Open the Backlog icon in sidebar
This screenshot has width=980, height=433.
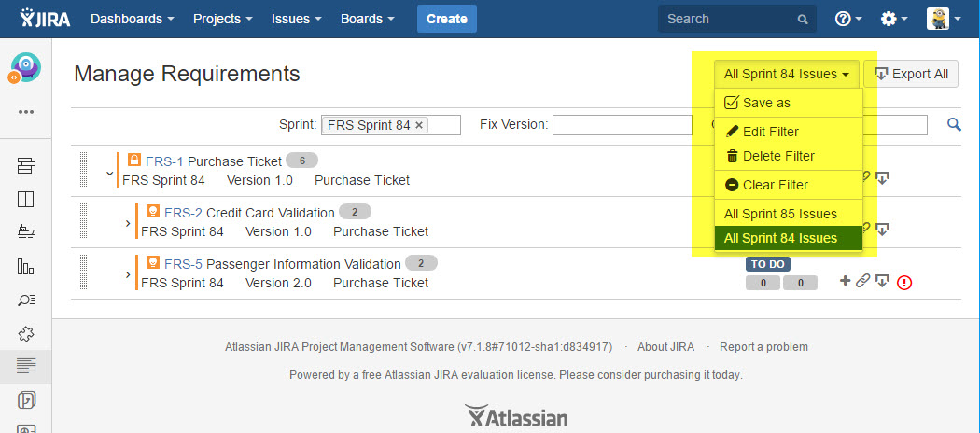25,166
